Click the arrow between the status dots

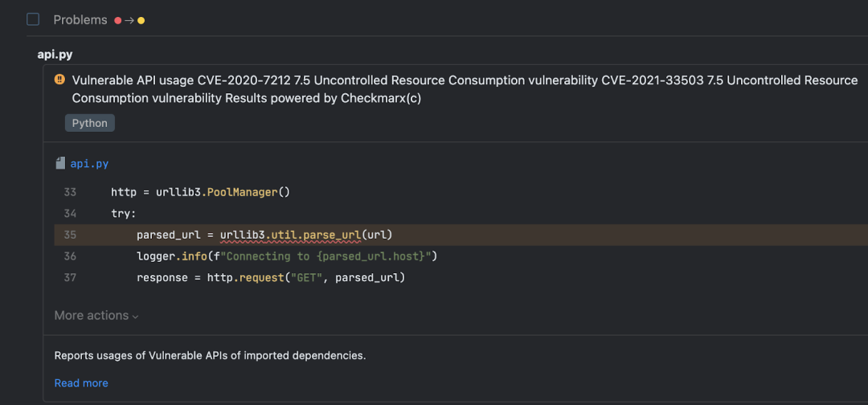(x=129, y=20)
